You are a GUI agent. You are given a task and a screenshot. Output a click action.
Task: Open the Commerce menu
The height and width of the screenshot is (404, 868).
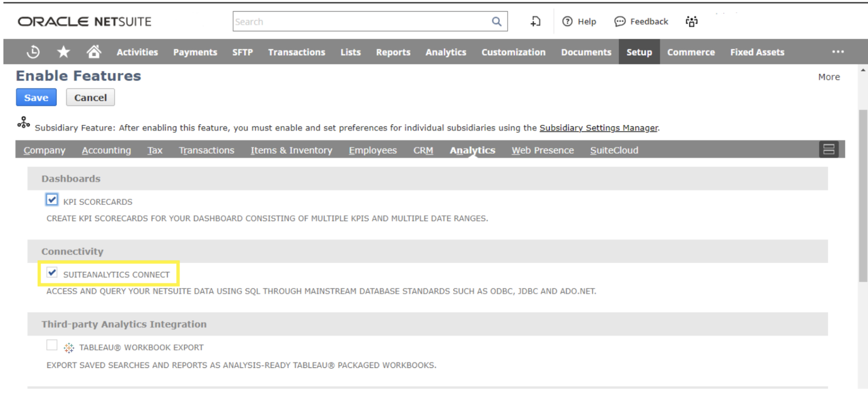tap(691, 52)
